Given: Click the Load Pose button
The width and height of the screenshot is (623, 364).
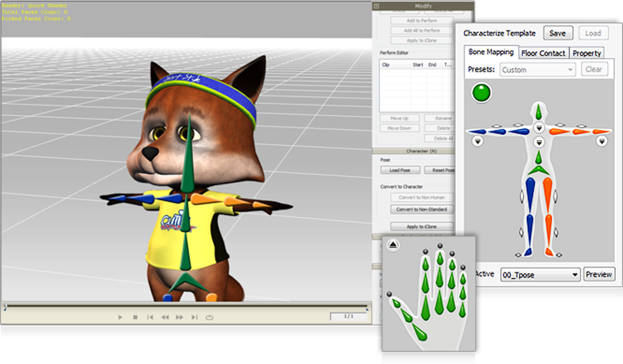Looking at the screenshot, I should click(x=400, y=170).
